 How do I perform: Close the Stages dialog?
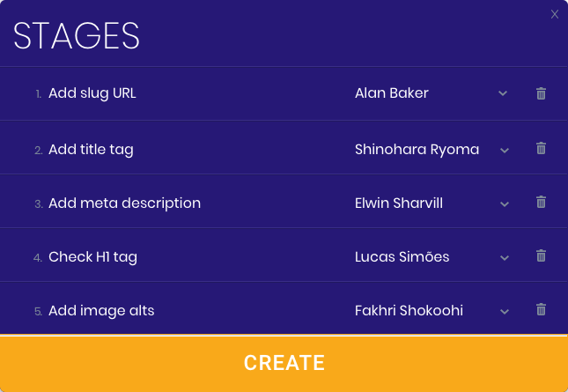point(554,14)
